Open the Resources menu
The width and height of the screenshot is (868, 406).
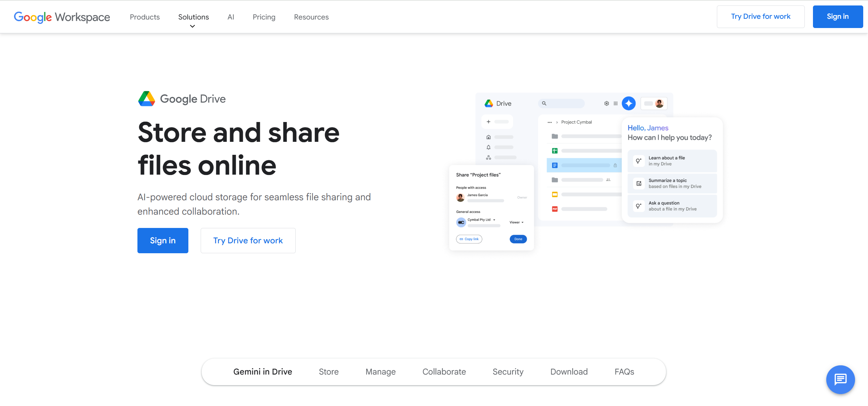311,17
